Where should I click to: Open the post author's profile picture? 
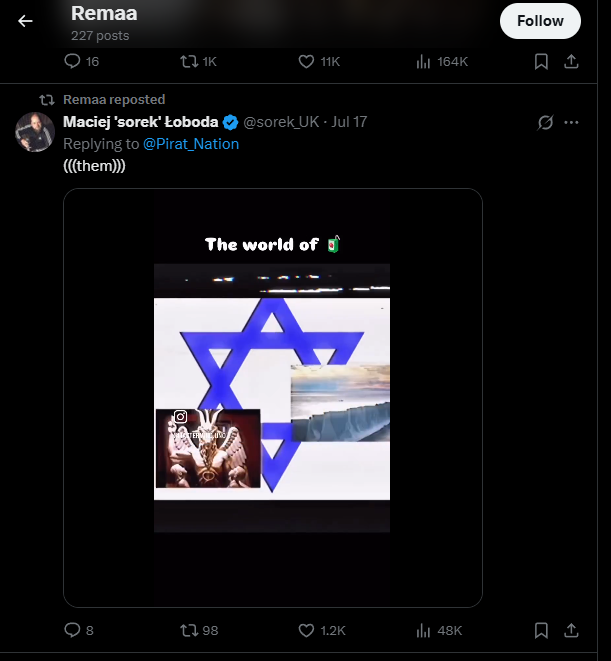click(35, 132)
